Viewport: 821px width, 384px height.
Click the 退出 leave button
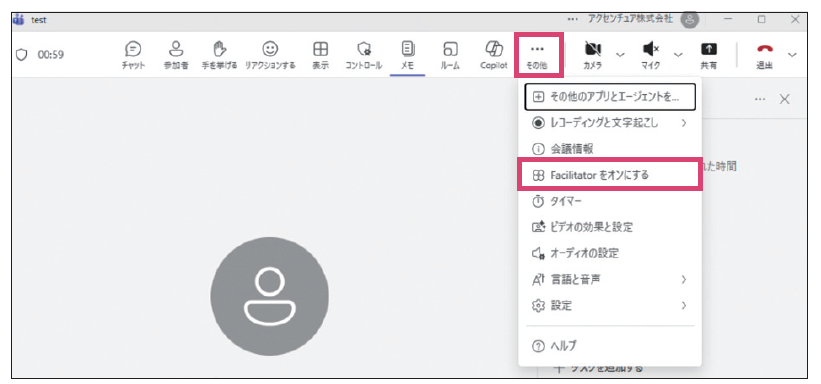click(765, 55)
